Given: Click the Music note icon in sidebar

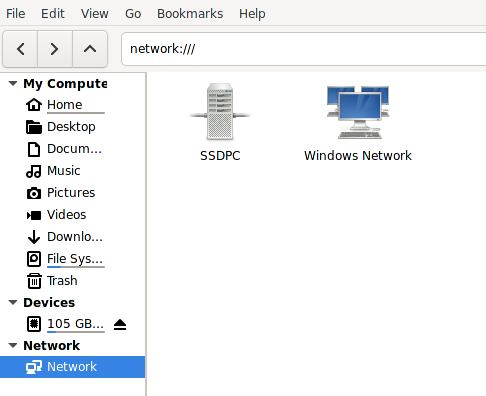Looking at the screenshot, I should pyautogui.click(x=34, y=171).
